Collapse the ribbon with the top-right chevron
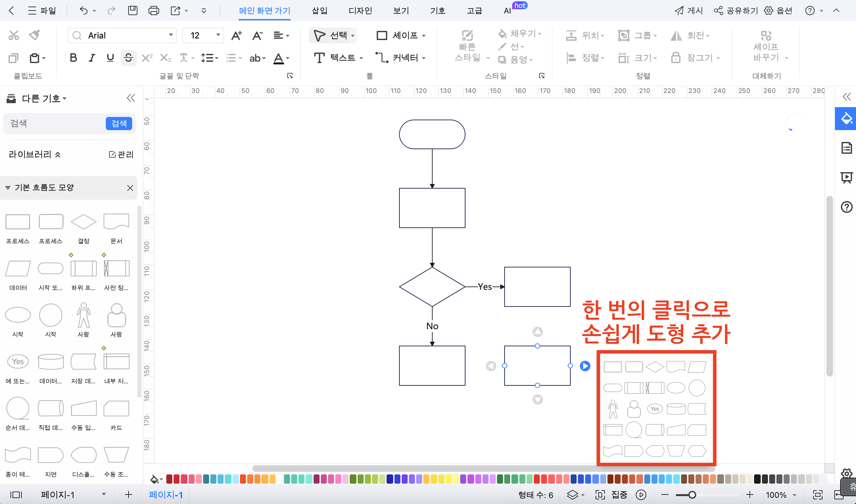Screen dimensions: 856x504 click(836, 11)
